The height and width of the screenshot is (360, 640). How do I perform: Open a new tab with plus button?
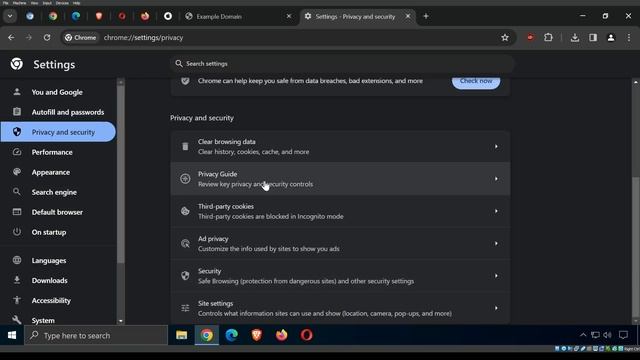[x=426, y=16]
